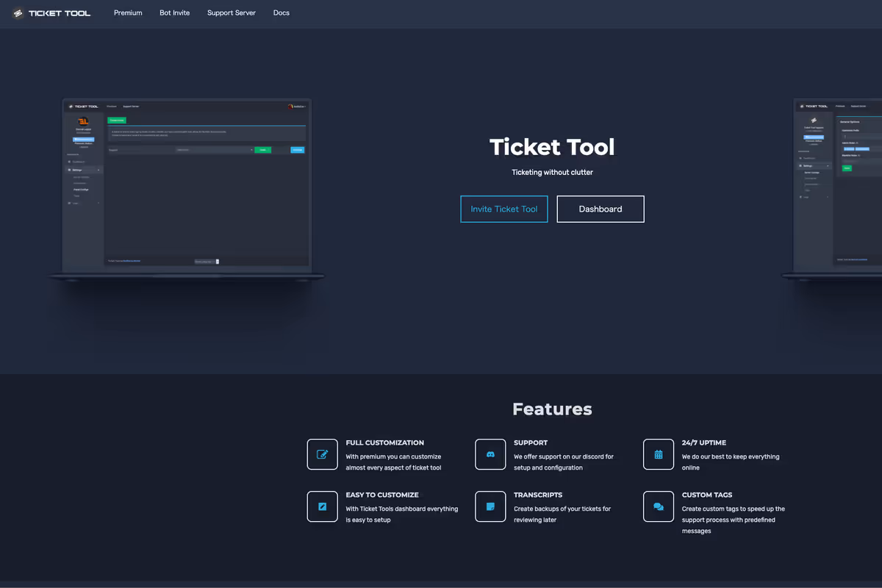Click the Custom Tags chat icon

tap(659, 506)
